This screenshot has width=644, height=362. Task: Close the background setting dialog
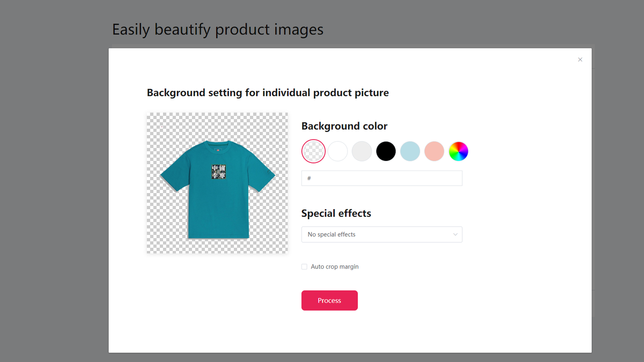(580, 59)
